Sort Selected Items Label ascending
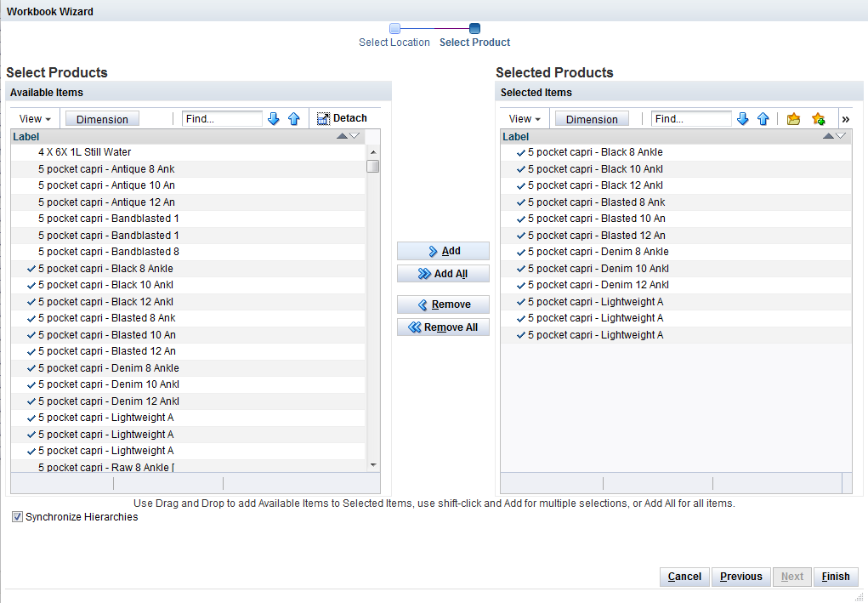The width and height of the screenshot is (868, 603). [x=828, y=136]
